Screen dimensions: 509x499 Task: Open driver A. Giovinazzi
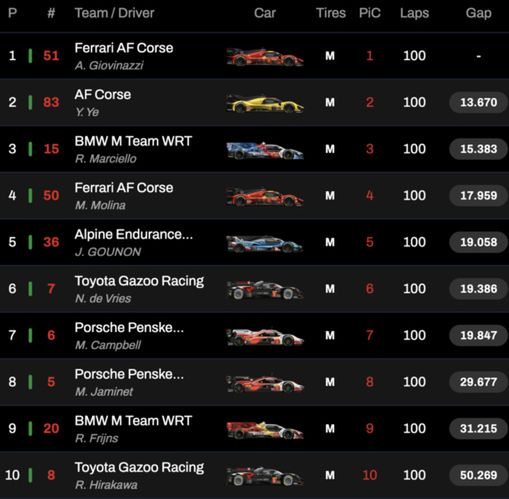(109, 65)
